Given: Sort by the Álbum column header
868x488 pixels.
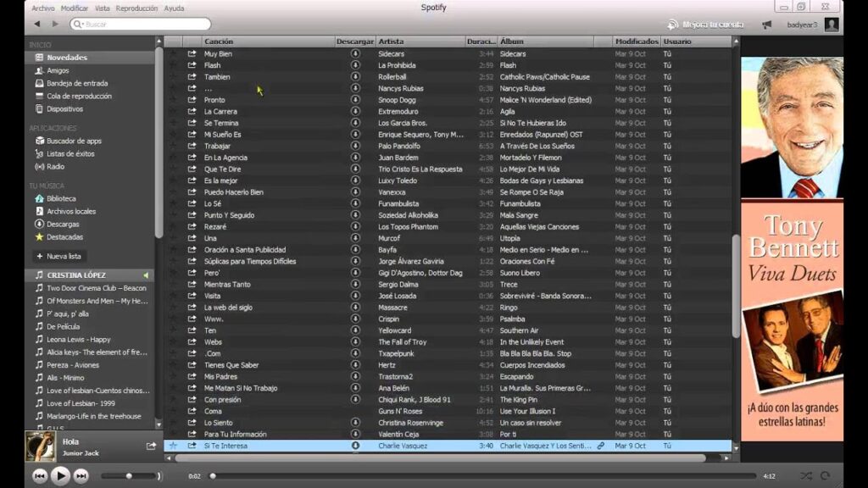Looking at the screenshot, I should 546,42.
